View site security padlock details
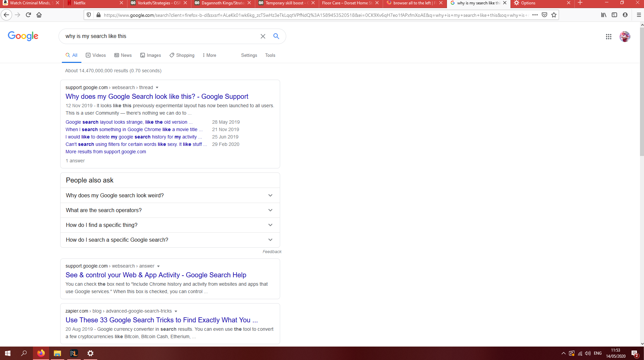644x360 pixels. click(98, 15)
